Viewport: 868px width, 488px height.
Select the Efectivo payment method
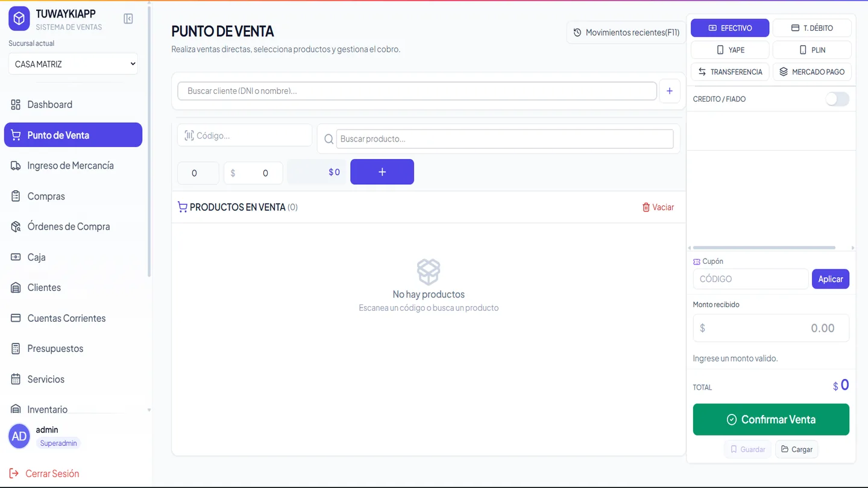[730, 28]
